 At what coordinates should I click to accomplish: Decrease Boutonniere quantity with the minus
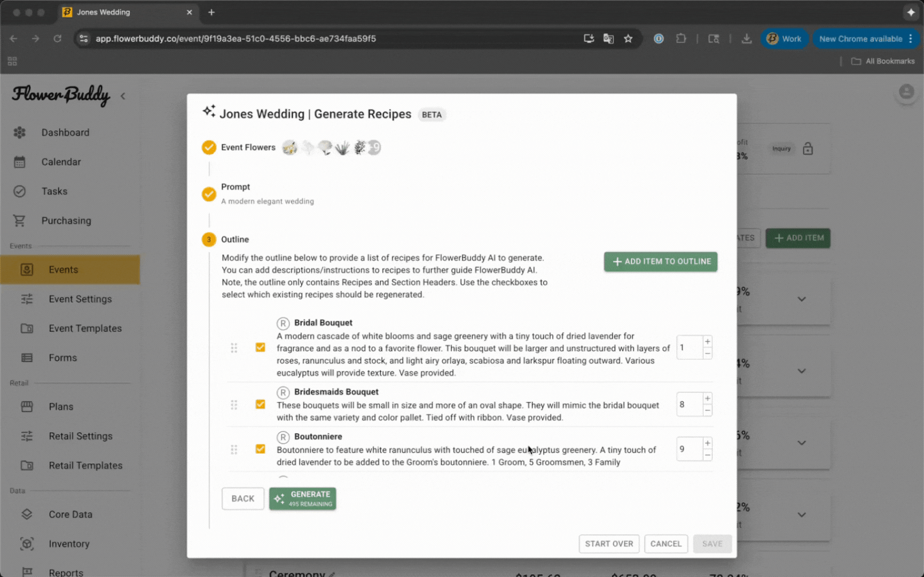(x=707, y=455)
